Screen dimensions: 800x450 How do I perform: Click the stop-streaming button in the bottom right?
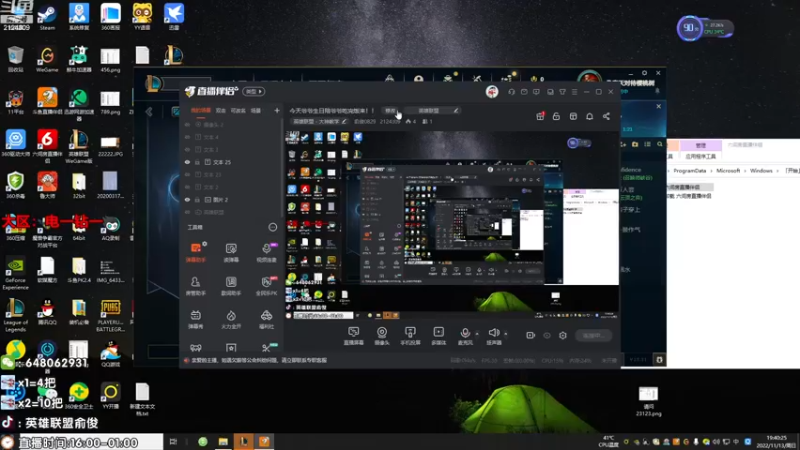coord(593,335)
